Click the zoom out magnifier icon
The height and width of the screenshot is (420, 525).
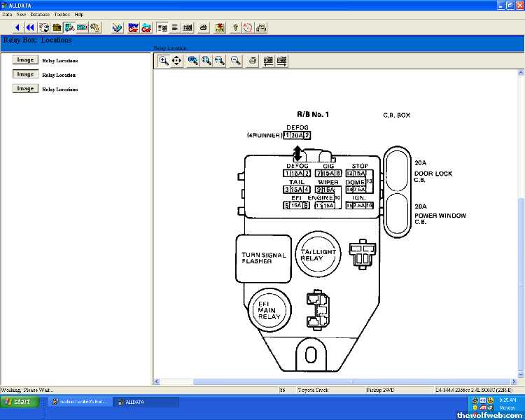[236, 61]
